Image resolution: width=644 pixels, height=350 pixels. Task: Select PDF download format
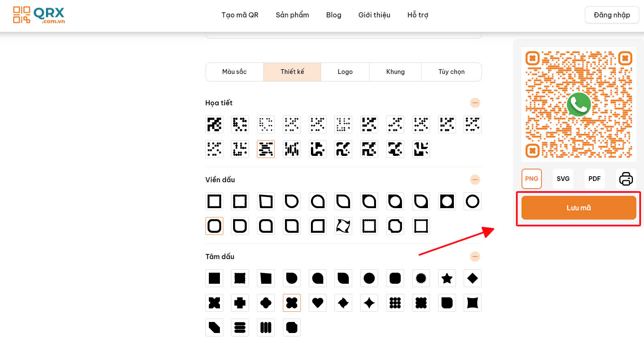(x=594, y=179)
